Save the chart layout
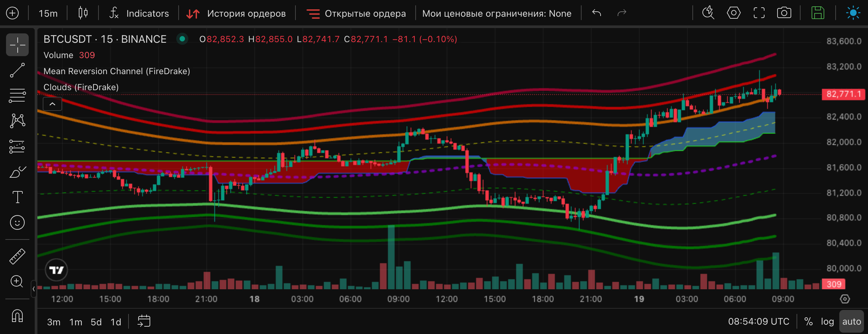Image resolution: width=868 pixels, height=334 pixels. pyautogui.click(x=818, y=13)
